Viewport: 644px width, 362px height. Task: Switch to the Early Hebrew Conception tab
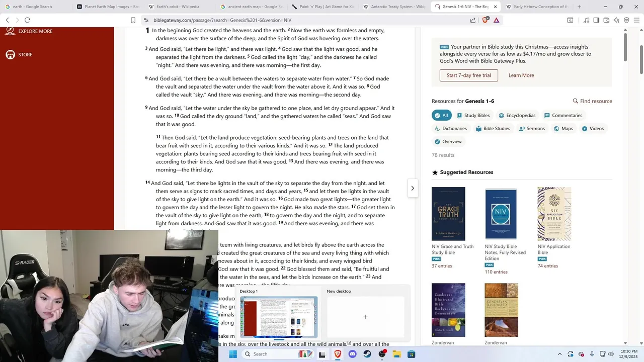[537, 7]
